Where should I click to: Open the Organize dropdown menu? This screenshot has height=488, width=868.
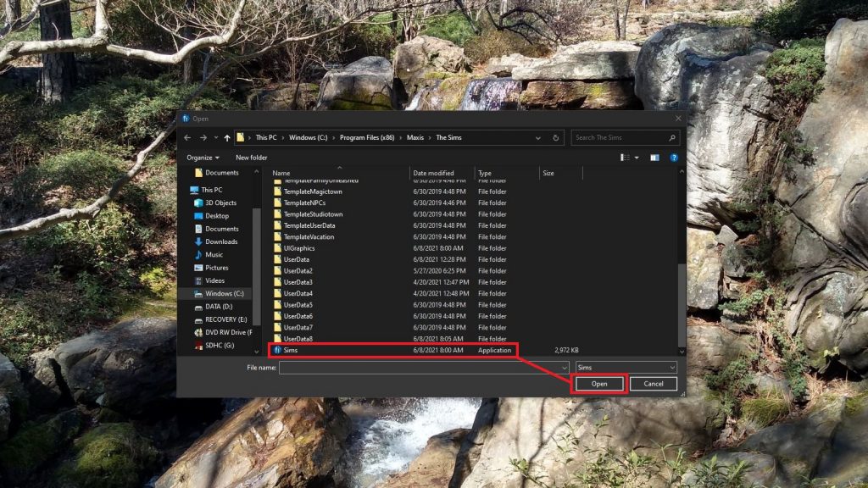click(203, 158)
